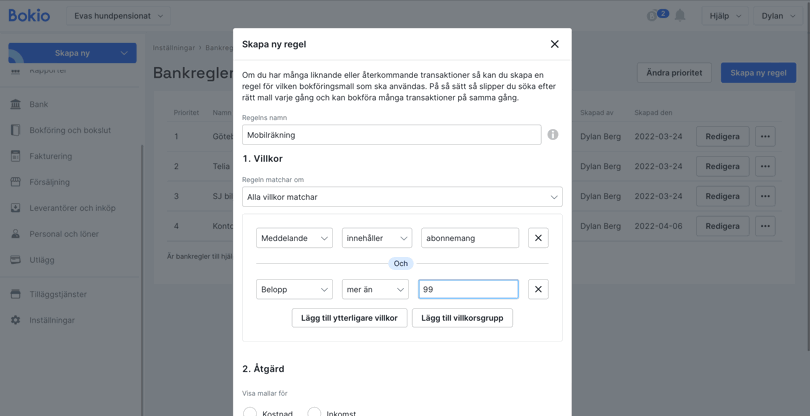Screen dimensions: 810x416
Task: Expand the Alla villkor matchar dropdown
Action: click(x=402, y=197)
